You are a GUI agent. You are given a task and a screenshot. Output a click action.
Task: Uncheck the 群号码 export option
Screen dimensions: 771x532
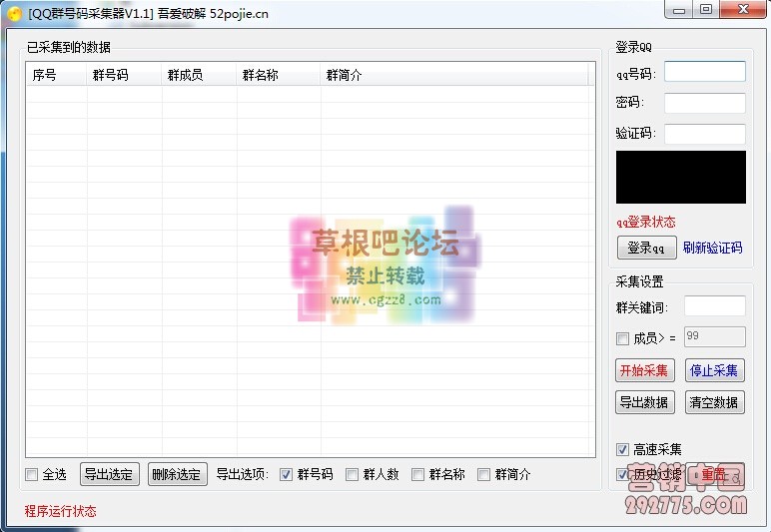287,474
